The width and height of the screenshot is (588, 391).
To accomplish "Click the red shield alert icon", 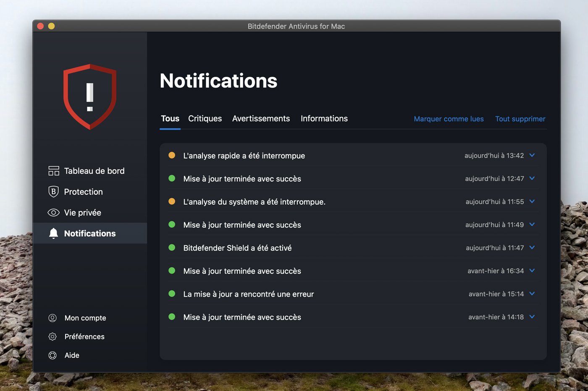I will point(90,97).
